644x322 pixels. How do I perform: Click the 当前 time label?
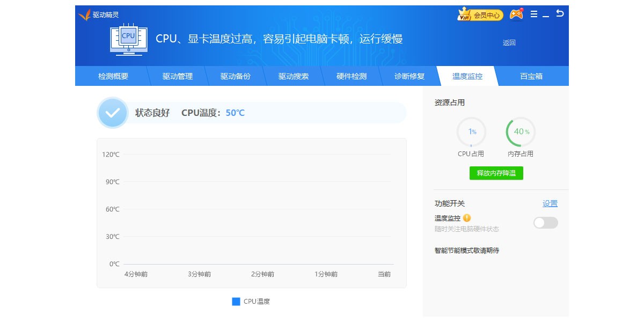tap(384, 274)
